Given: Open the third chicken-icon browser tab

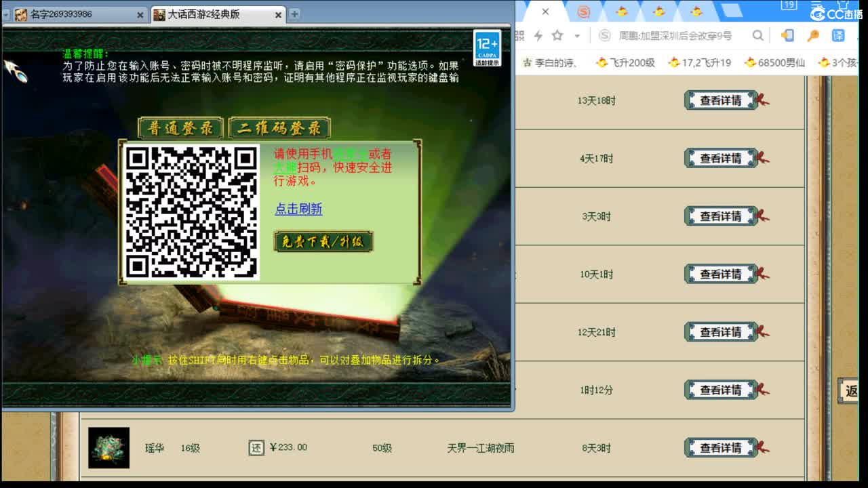Looking at the screenshot, I should 696,12.
